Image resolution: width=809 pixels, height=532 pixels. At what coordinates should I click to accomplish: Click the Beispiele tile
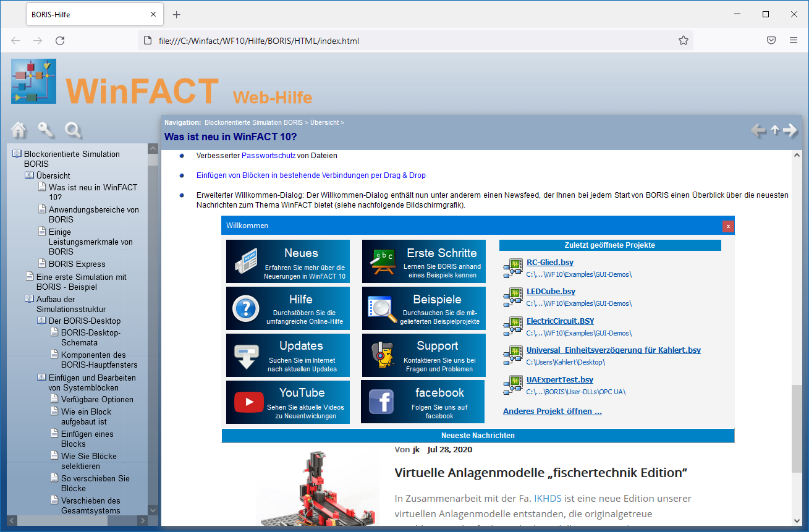click(423, 308)
